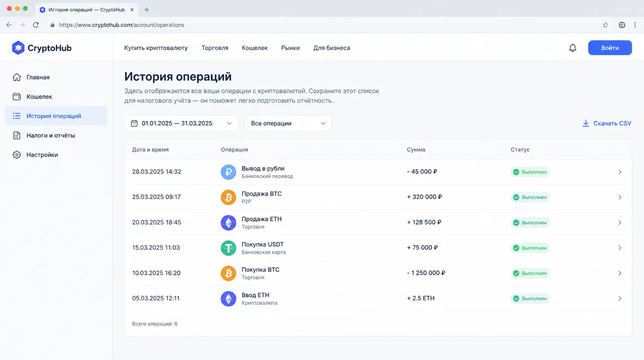644x360 pixels.
Task: Click the CryptoHub brand name
Action: (49, 48)
